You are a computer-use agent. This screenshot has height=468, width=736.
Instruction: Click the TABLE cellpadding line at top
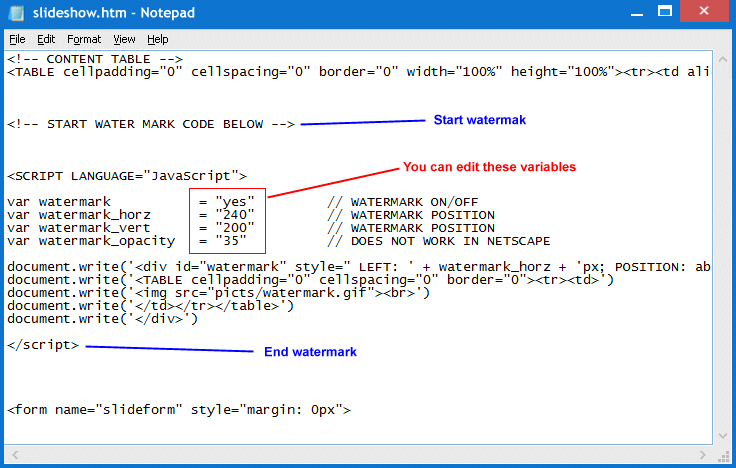[x=359, y=72]
